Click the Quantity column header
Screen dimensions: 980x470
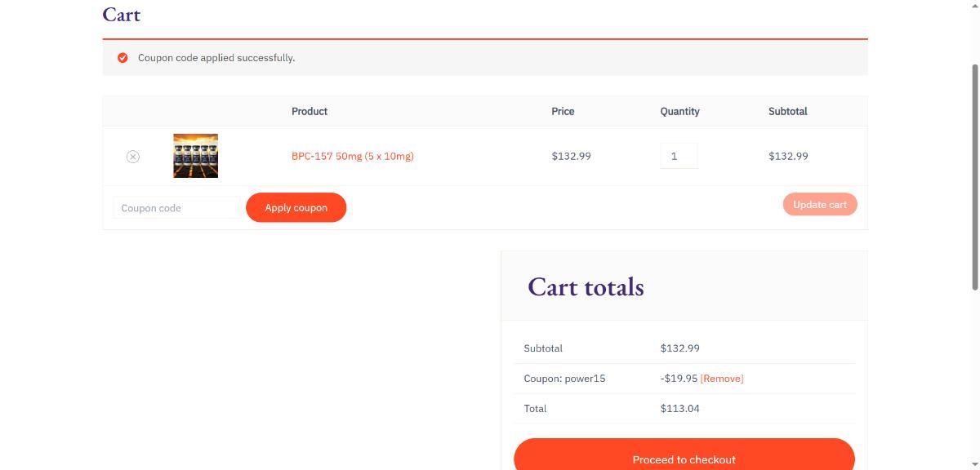(679, 111)
